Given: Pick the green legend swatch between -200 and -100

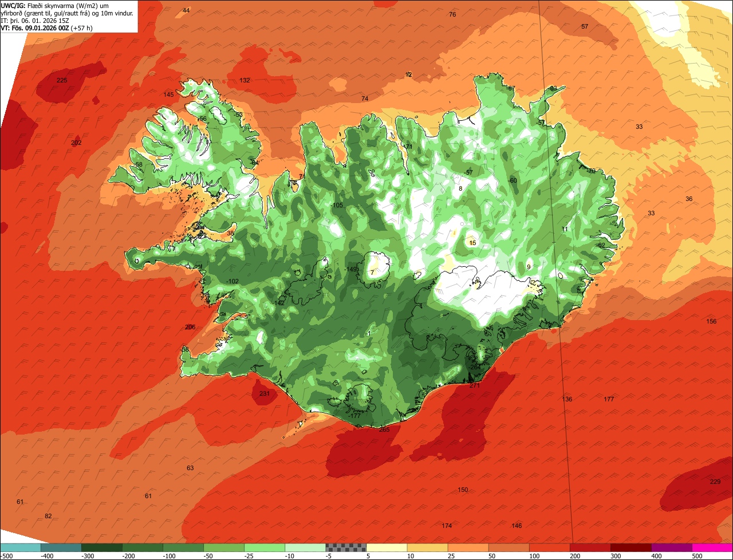Looking at the screenshot, I should tap(143, 547).
